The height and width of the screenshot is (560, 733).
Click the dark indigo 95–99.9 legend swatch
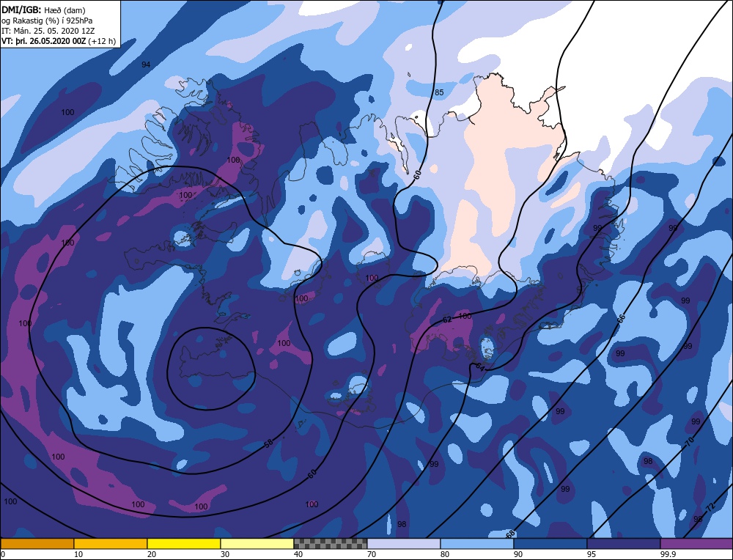click(624, 544)
